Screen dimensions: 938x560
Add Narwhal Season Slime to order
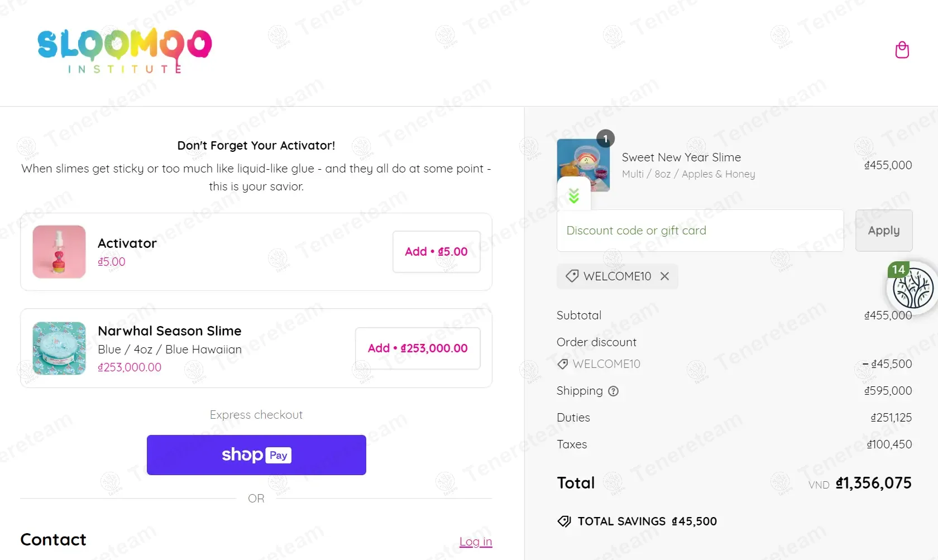[417, 348]
